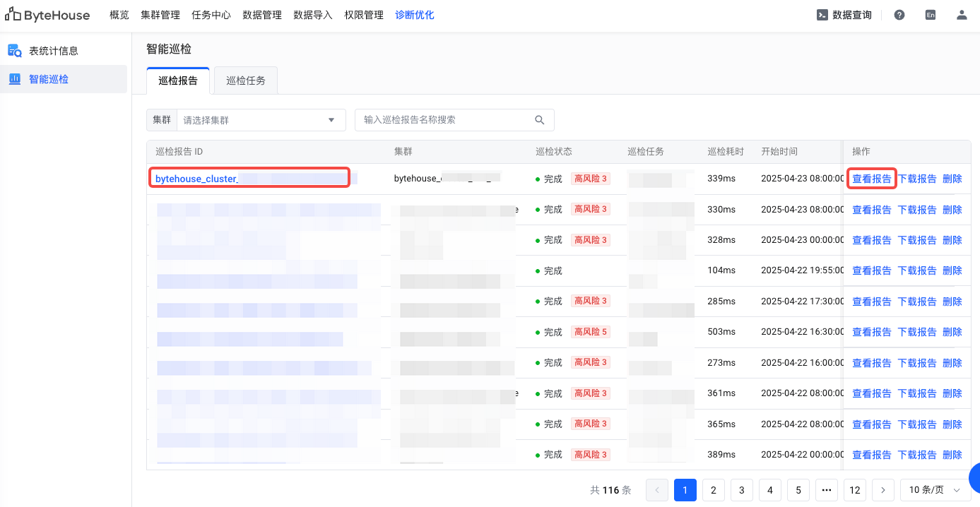The height and width of the screenshot is (507, 980).
Task: Click the 巡检报告 ID column header
Action: pos(179,152)
